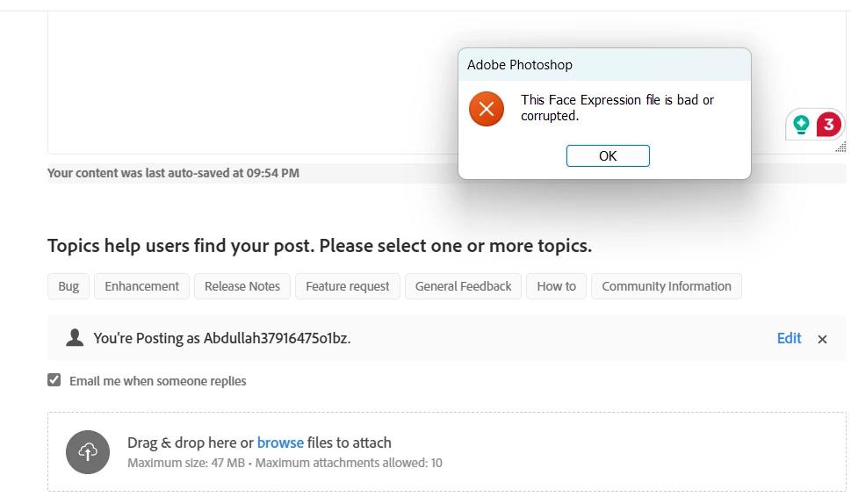
Task: Click the user profile silhouette icon
Action: click(75, 337)
